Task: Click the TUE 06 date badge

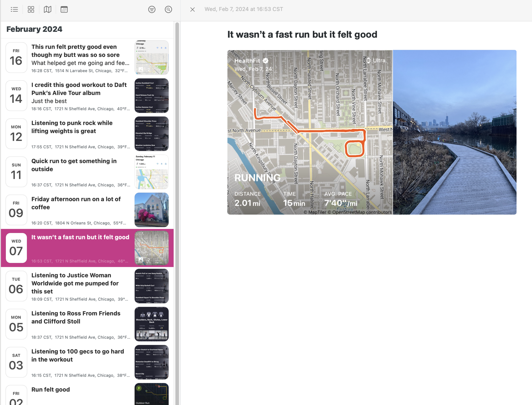Action: click(x=16, y=286)
